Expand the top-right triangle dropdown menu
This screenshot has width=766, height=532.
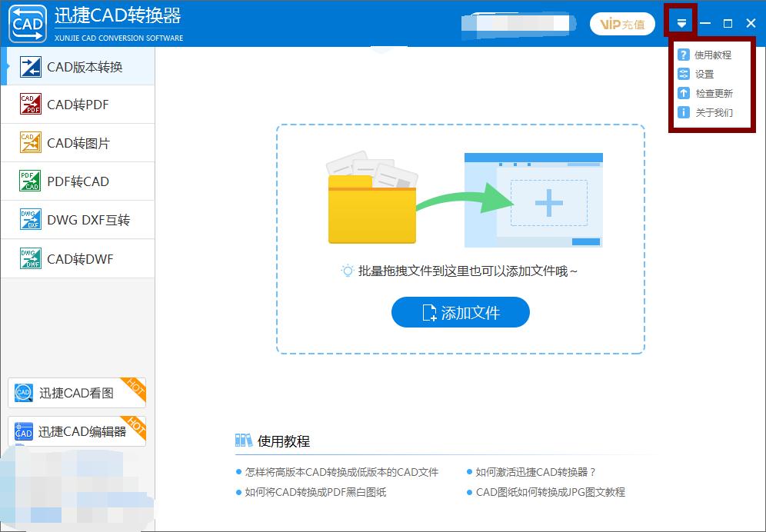[x=680, y=22]
